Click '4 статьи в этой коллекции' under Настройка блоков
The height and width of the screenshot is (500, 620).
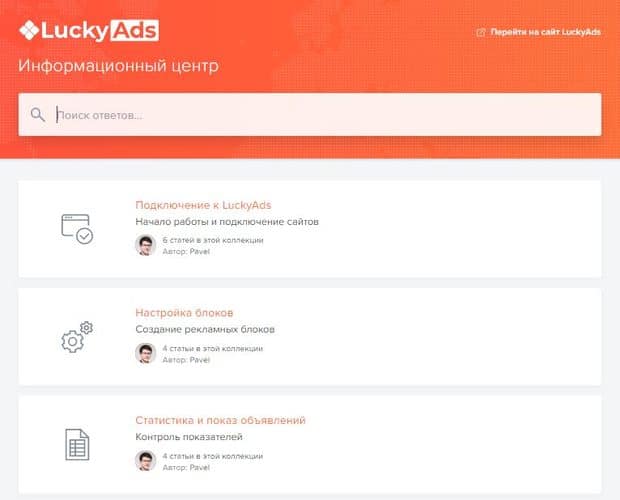[213, 348]
